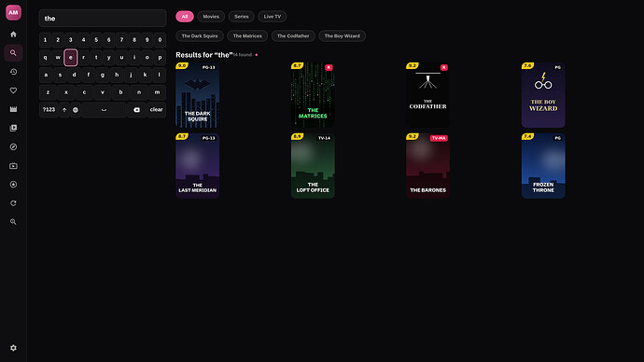Screen dimensions: 644x362
Task: Choose The Dark Squire suggestion chip
Action: click(200, 36)
